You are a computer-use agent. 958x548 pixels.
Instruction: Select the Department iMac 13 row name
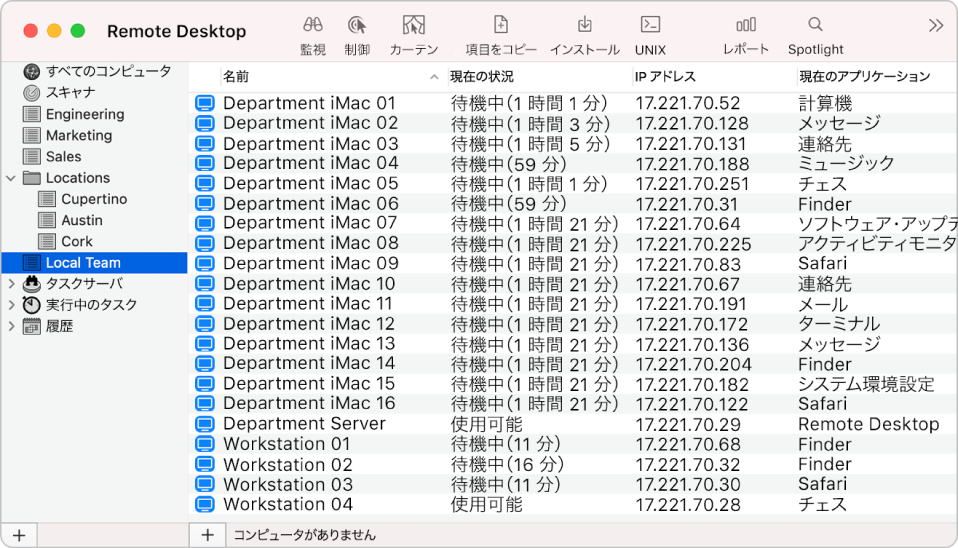coord(309,343)
